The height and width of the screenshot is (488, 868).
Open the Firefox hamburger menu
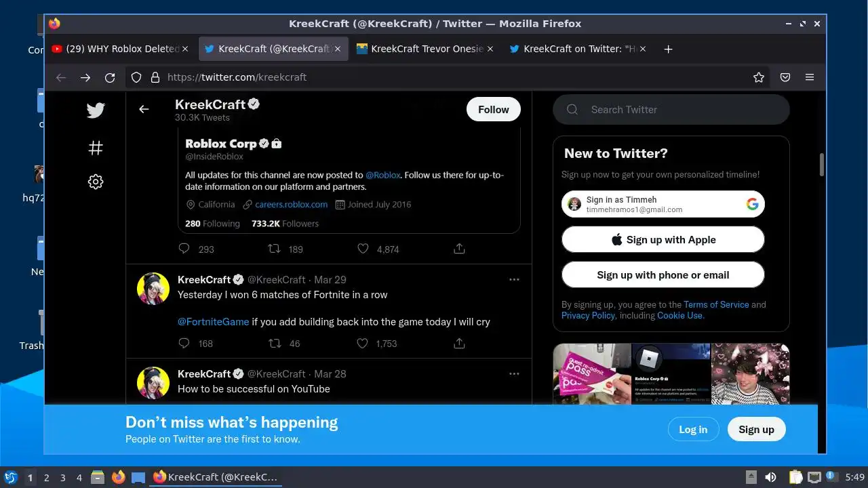(x=810, y=77)
